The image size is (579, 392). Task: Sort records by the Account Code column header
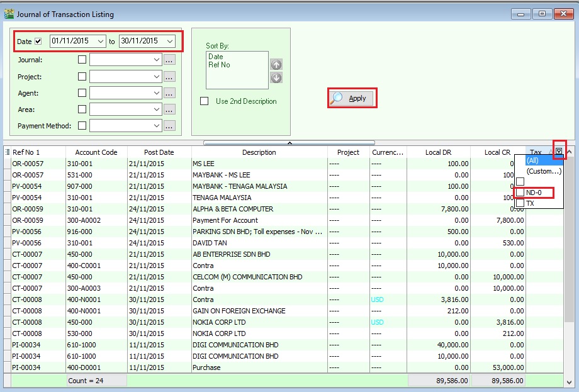tap(96, 152)
